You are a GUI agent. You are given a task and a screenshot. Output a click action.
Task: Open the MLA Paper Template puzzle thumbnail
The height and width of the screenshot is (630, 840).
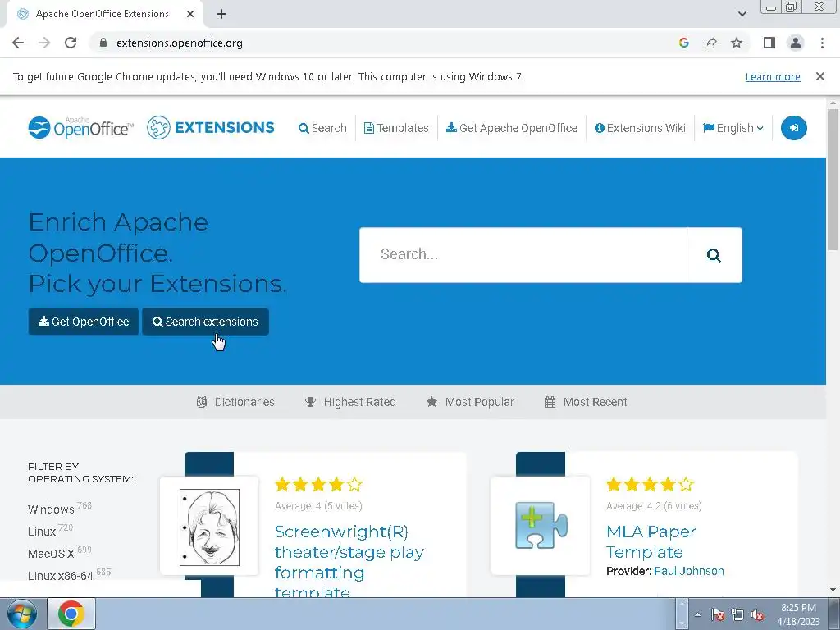(541, 525)
